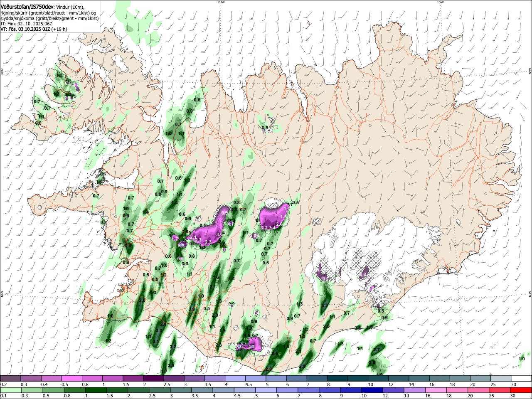The width and height of the screenshot is (532, 399).
Task: Pick the 20 mm rose rain swatch
Action: (x=478, y=390)
